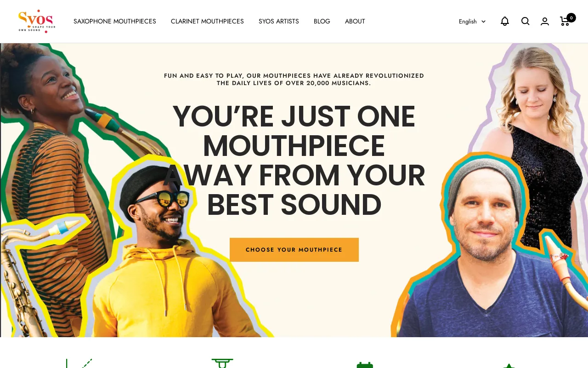The image size is (588, 368).
Task: Click the Choose Your Mouthpiece button
Action: point(294,250)
